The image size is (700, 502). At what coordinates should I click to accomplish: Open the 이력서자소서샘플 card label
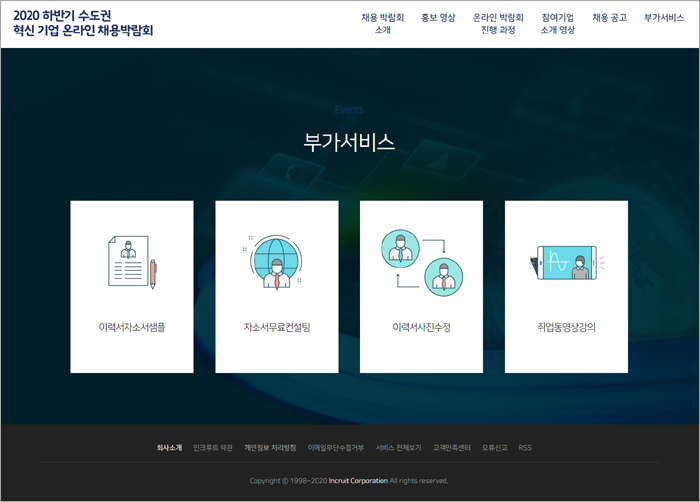click(132, 327)
